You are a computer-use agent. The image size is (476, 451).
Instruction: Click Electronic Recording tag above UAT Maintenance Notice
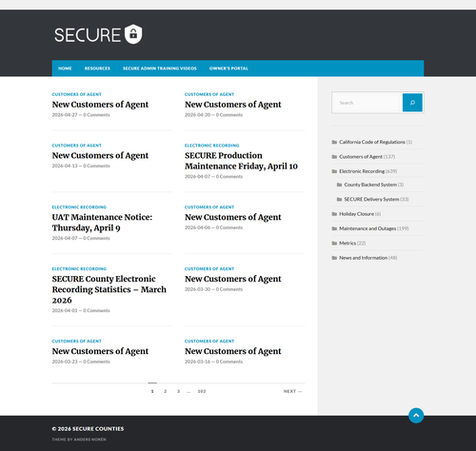tap(79, 207)
